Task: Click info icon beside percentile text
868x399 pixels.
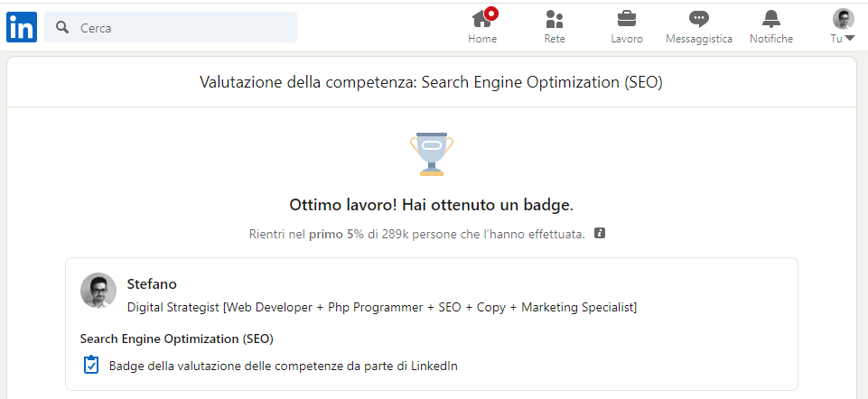Action: tap(600, 233)
